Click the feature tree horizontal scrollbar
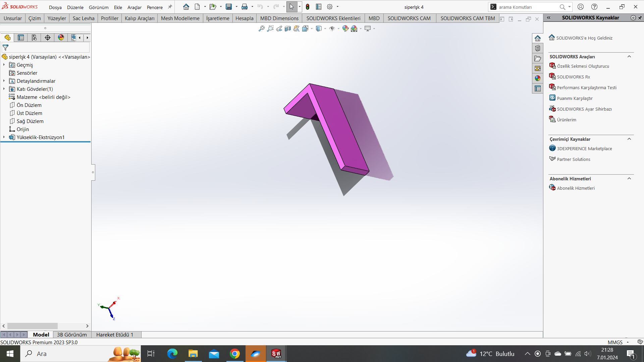The width and height of the screenshot is (644, 362). tap(33, 326)
